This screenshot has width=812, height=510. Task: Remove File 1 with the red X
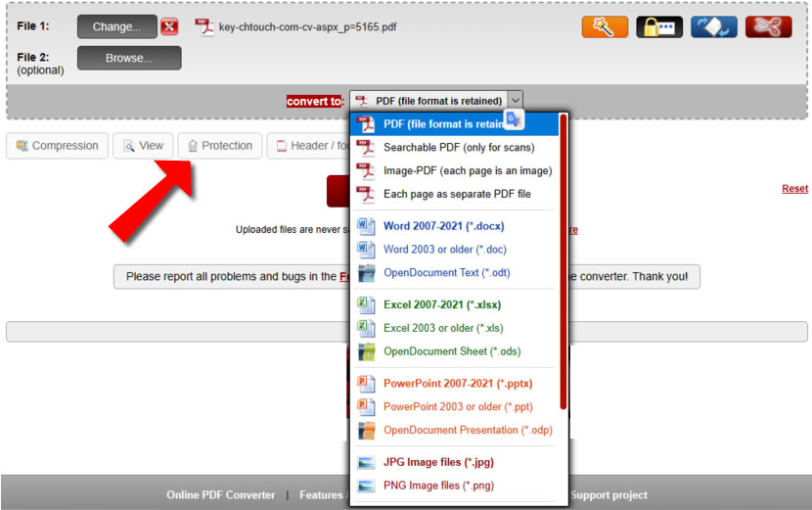(169, 26)
